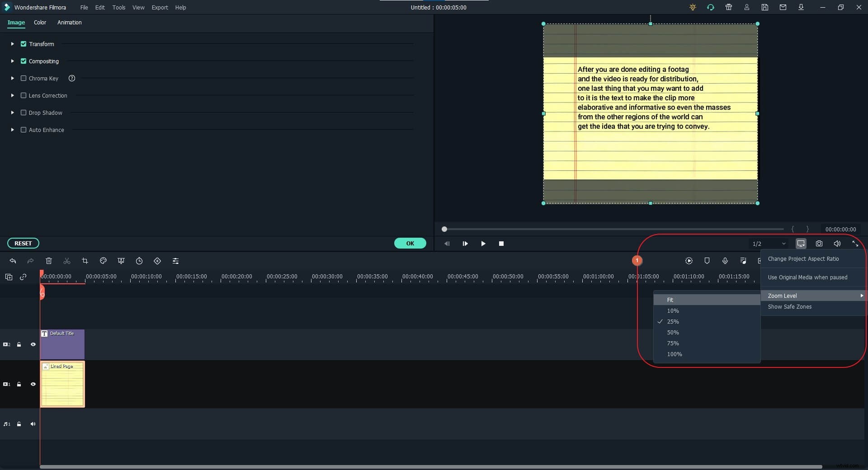Open the Export menu
This screenshot has width=868, height=470.
click(x=160, y=7)
